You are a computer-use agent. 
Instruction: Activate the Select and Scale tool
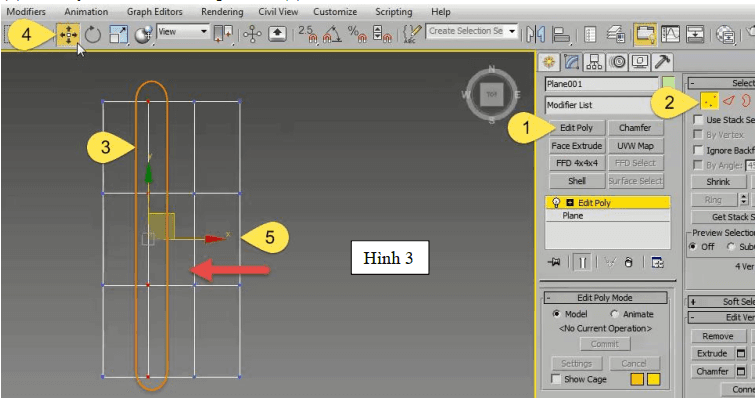pos(118,35)
